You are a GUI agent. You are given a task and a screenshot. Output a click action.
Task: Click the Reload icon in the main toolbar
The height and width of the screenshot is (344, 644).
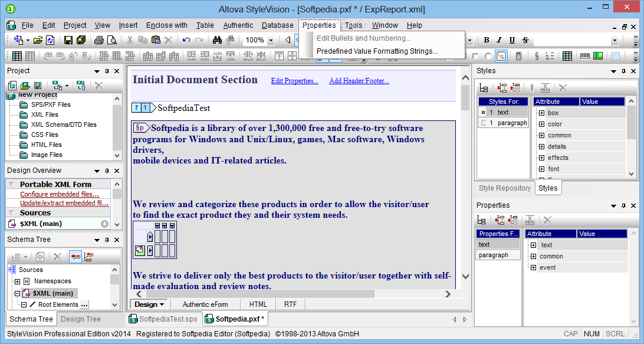coord(50,40)
